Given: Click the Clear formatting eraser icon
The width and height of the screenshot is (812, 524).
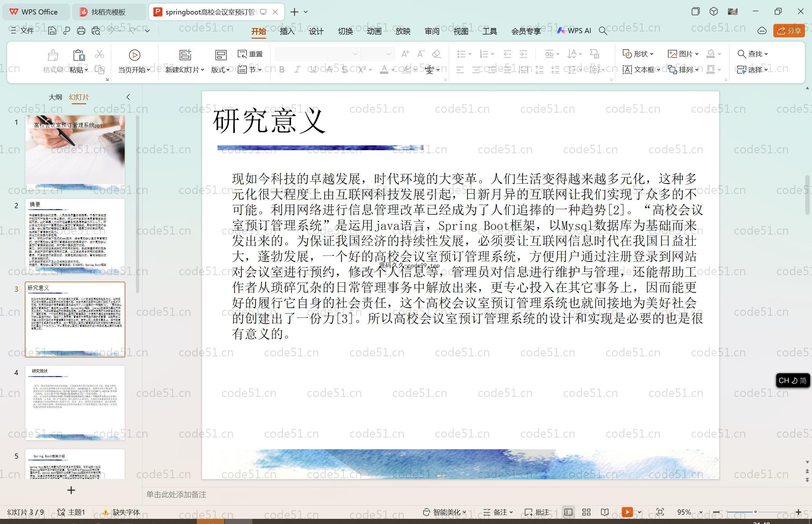Looking at the screenshot, I should click(436, 54).
